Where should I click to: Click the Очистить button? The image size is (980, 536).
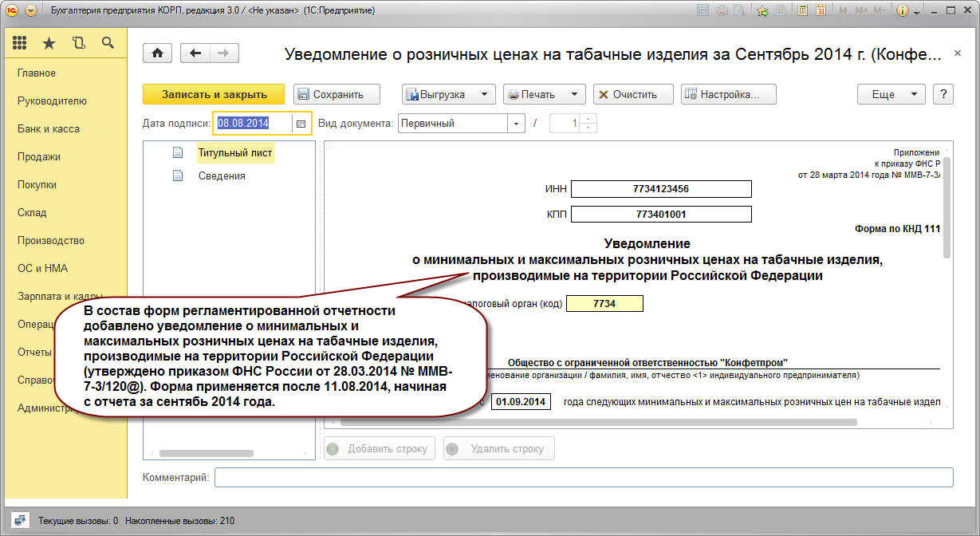tap(634, 94)
